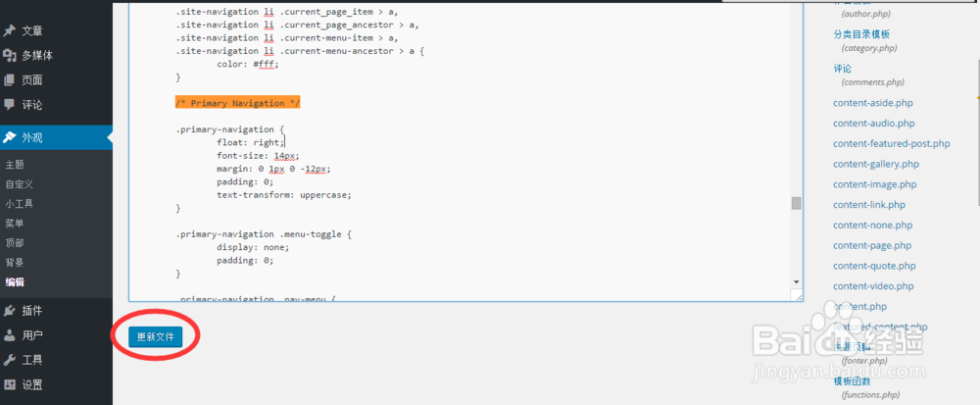
Task: Open content-quote.php file
Action: coord(874,266)
